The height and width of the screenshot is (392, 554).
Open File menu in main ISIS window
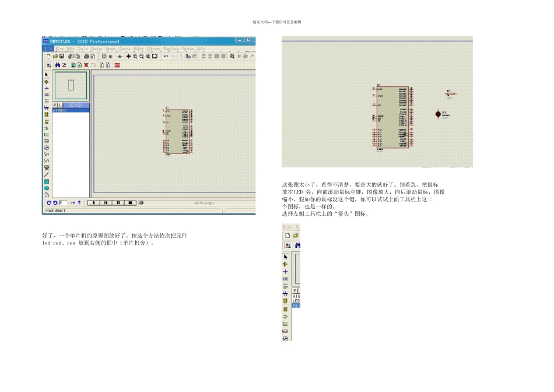click(x=48, y=49)
